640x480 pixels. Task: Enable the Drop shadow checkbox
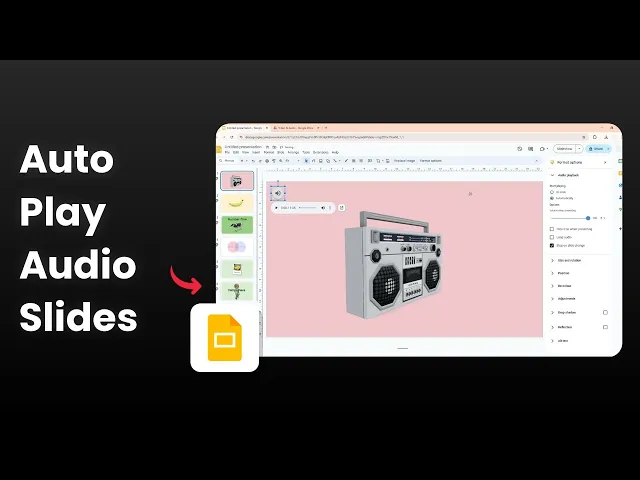[x=605, y=313]
